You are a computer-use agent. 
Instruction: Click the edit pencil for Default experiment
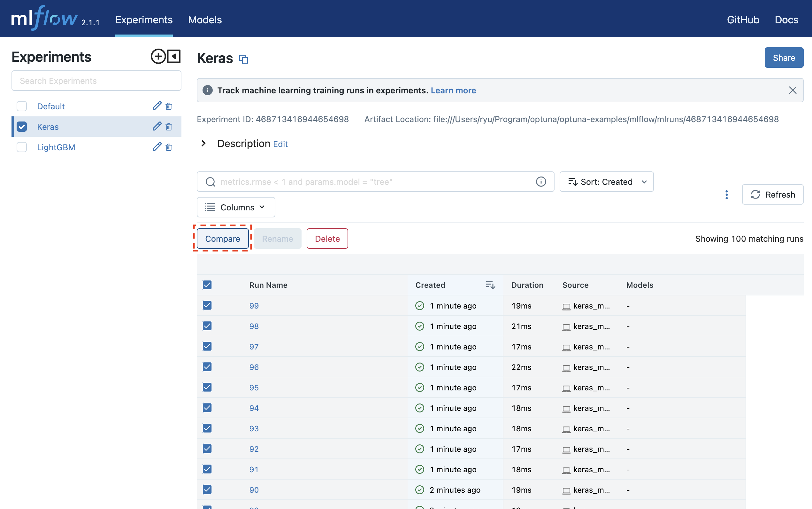(157, 106)
